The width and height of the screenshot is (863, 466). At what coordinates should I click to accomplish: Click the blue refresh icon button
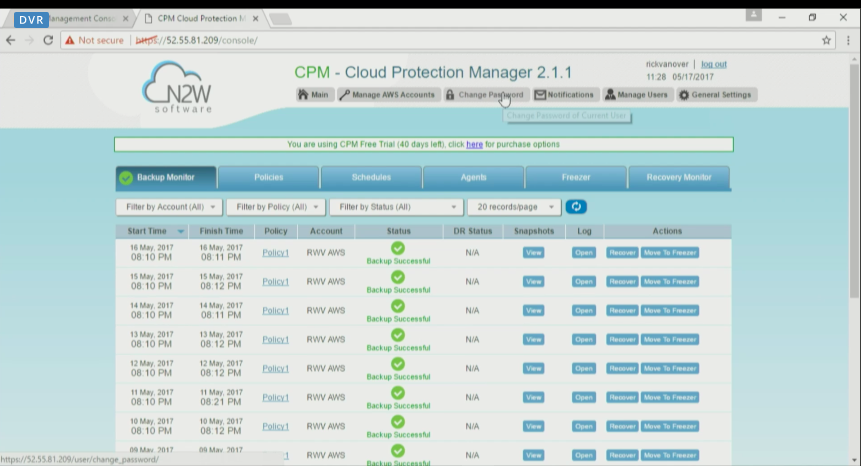coord(576,207)
